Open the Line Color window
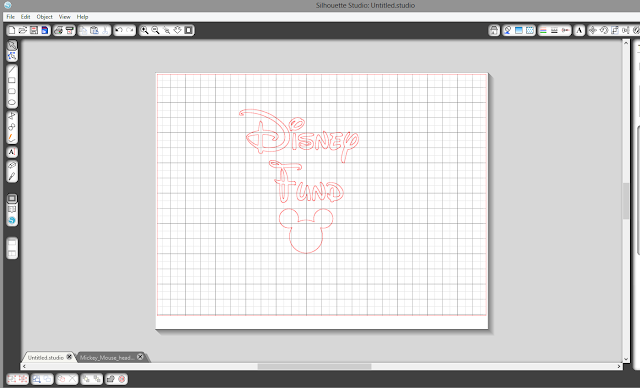The width and height of the screenshot is (640, 388). click(543, 30)
